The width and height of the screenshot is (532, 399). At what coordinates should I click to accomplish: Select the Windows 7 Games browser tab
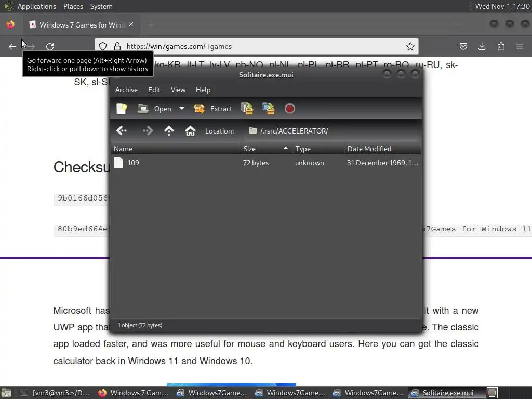pyautogui.click(x=82, y=25)
